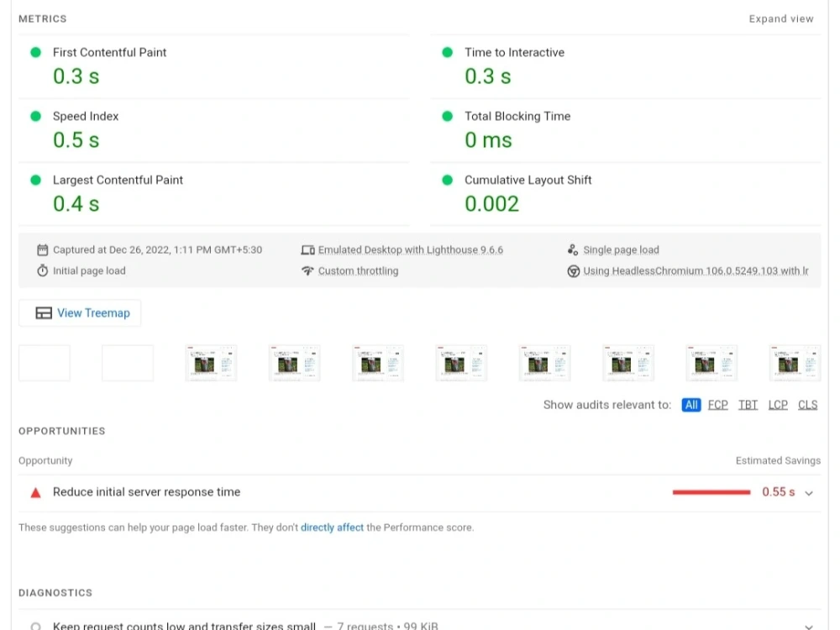Click the calendar icon beside Captured at

point(42,249)
